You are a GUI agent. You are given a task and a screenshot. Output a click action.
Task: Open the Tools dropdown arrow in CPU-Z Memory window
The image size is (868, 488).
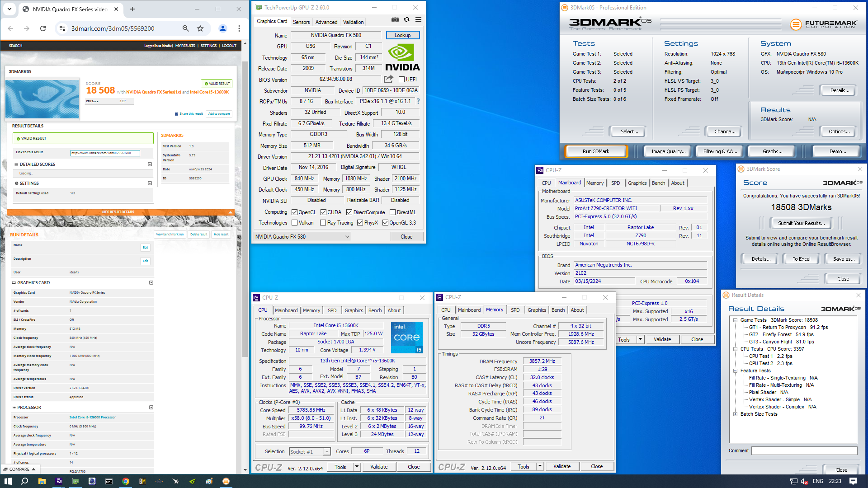coord(540,466)
